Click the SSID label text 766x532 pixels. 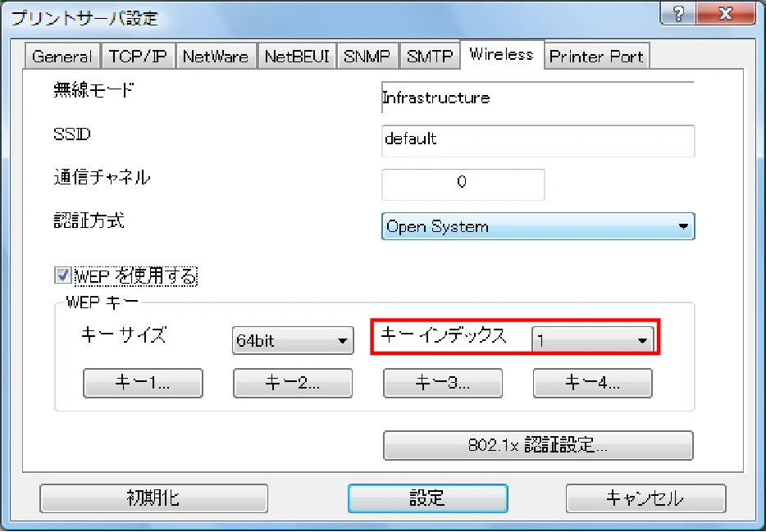pyautogui.click(x=72, y=134)
